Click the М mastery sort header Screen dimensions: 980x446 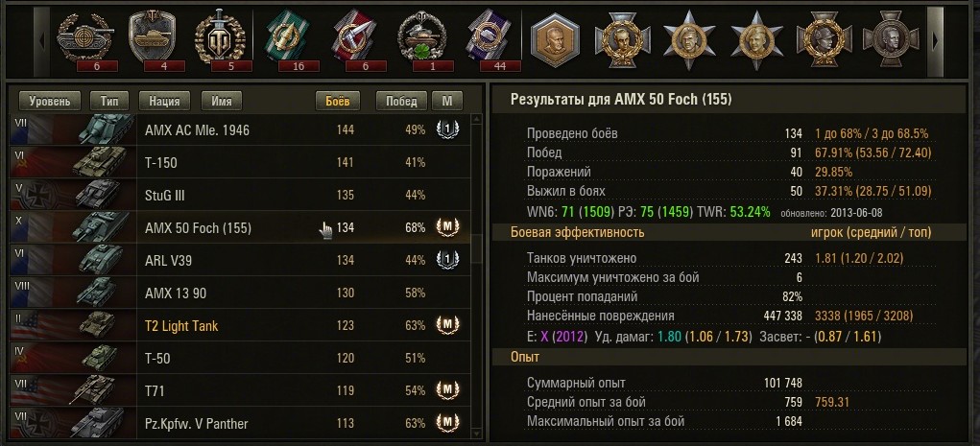pos(446,101)
